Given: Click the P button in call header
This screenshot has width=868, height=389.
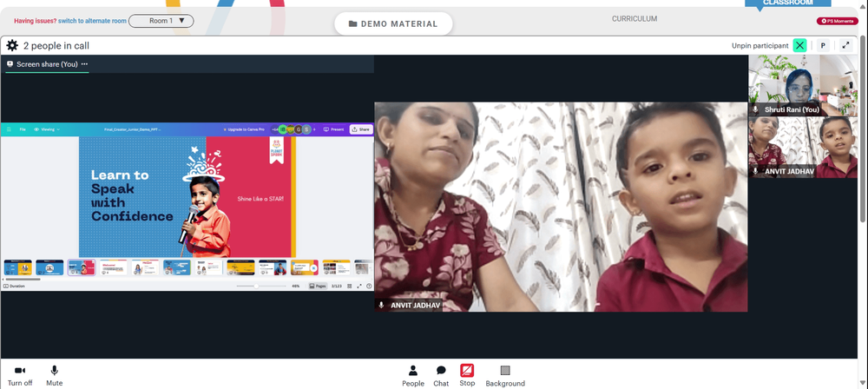Looking at the screenshot, I should (823, 45).
